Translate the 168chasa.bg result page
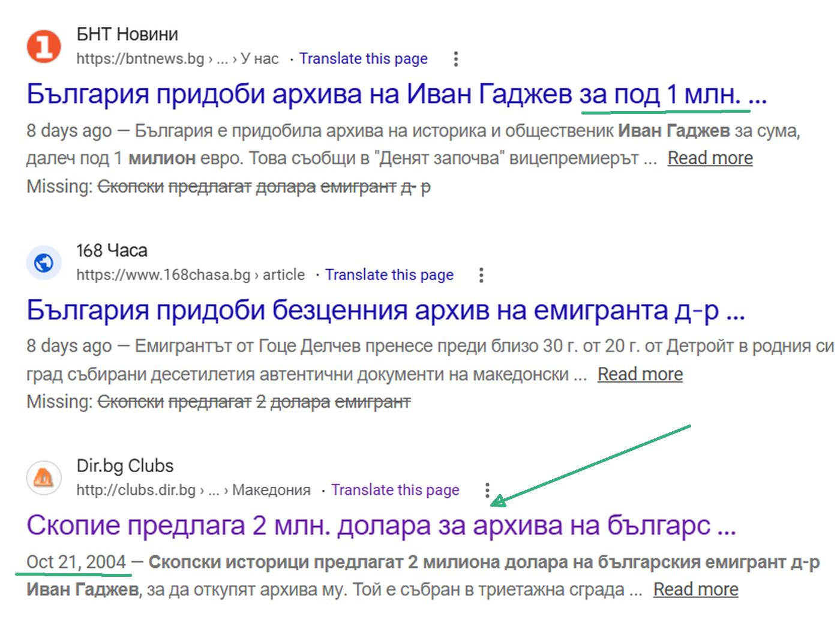840x638 pixels. click(x=389, y=275)
